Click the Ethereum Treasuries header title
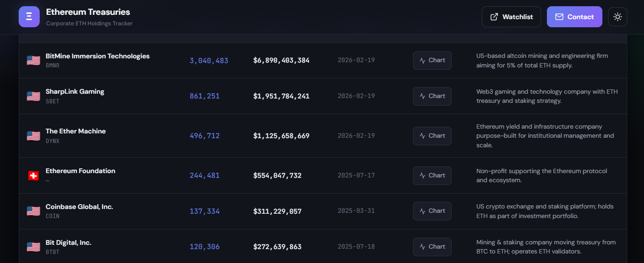The width and height of the screenshot is (644, 263). click(88, 12)
